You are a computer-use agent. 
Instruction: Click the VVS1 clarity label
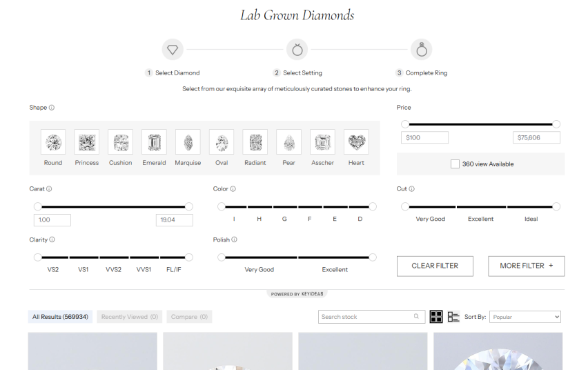point(144,269)
